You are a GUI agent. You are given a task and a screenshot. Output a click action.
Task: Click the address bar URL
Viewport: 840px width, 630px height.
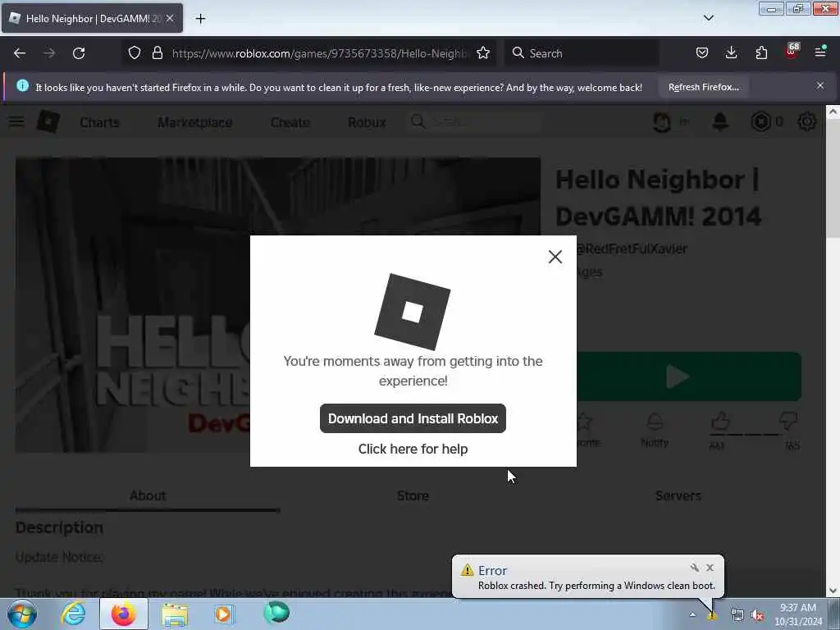pyautogui.click(x=319, y=53)
